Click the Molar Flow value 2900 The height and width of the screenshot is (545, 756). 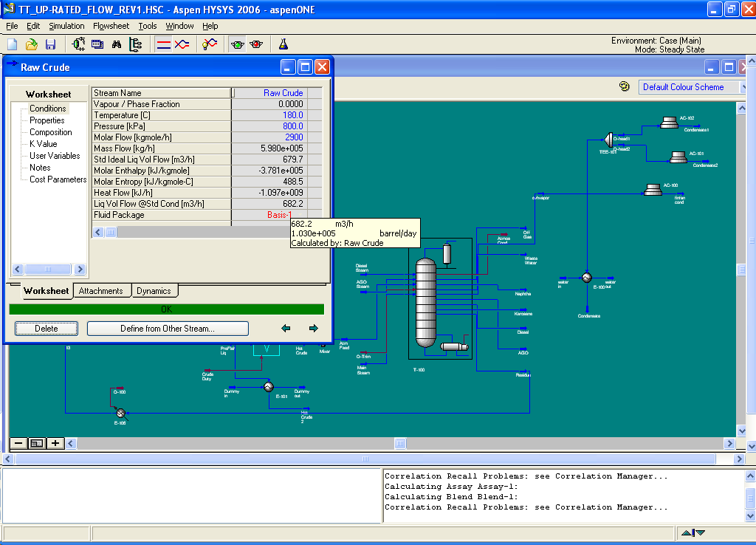(x=269, y=137)
